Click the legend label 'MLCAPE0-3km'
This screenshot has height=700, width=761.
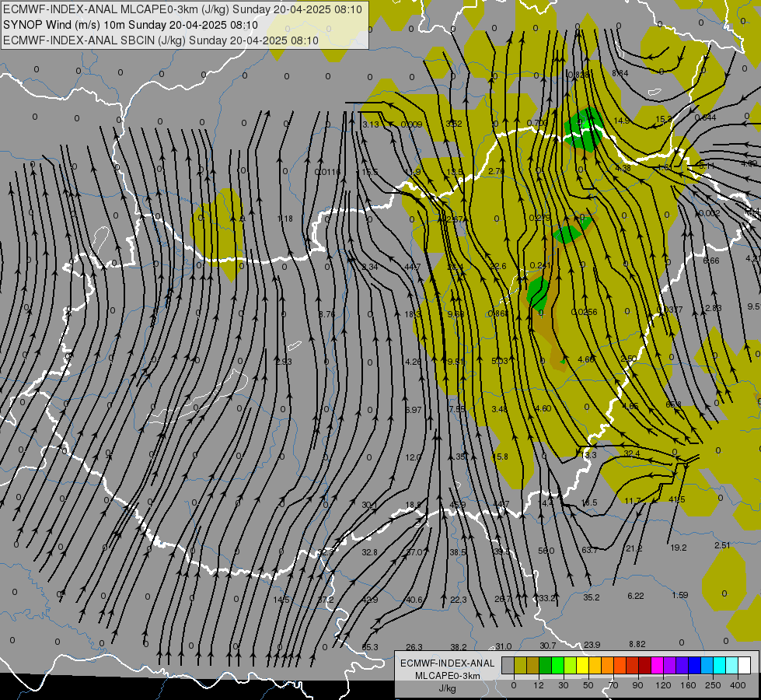448,676
